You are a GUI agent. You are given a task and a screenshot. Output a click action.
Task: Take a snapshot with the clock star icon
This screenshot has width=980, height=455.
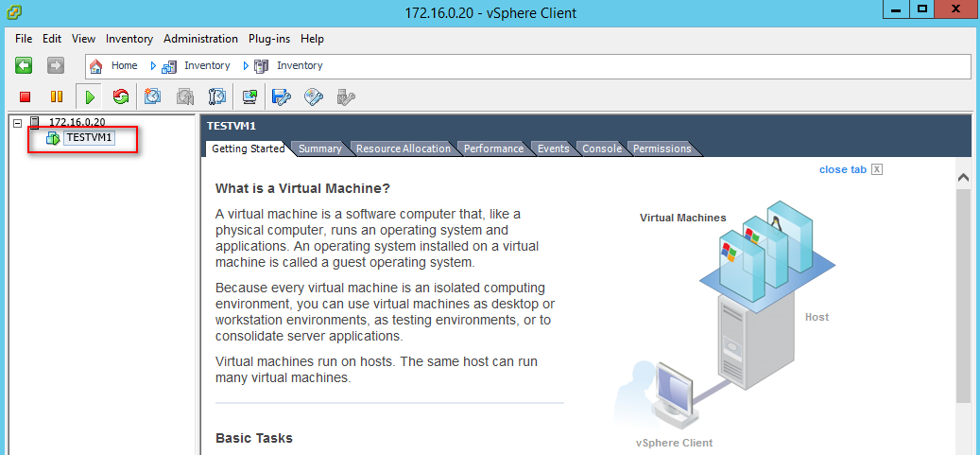pos(152,96)
